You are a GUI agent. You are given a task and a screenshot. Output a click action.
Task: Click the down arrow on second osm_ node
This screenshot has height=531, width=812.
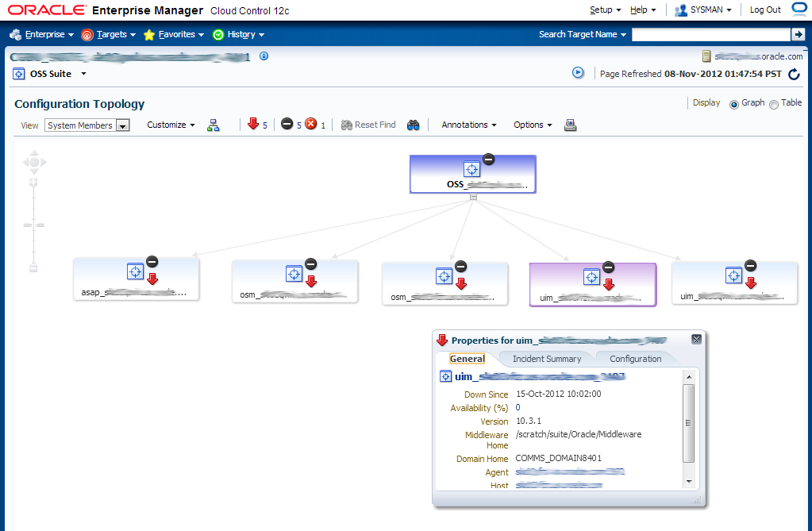coord(461,283)
